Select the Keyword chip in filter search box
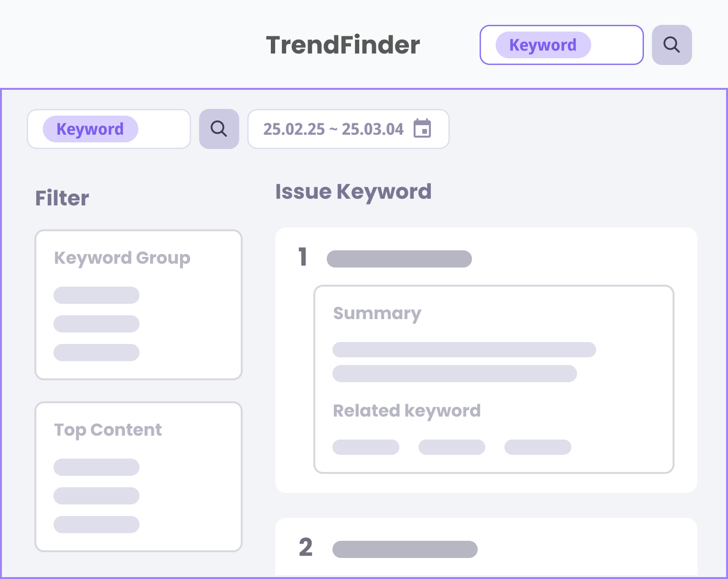This screenshot has width=728, height=579. click(x=90, y=129)
